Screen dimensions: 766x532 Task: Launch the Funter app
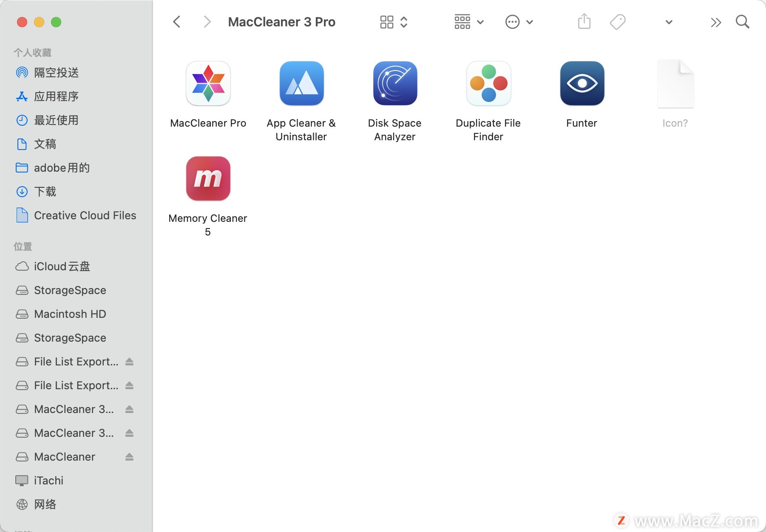coord(582,83)
